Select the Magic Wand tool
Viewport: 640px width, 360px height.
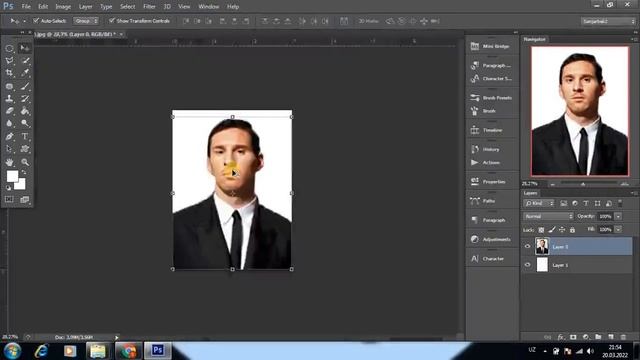click(25, 61)
